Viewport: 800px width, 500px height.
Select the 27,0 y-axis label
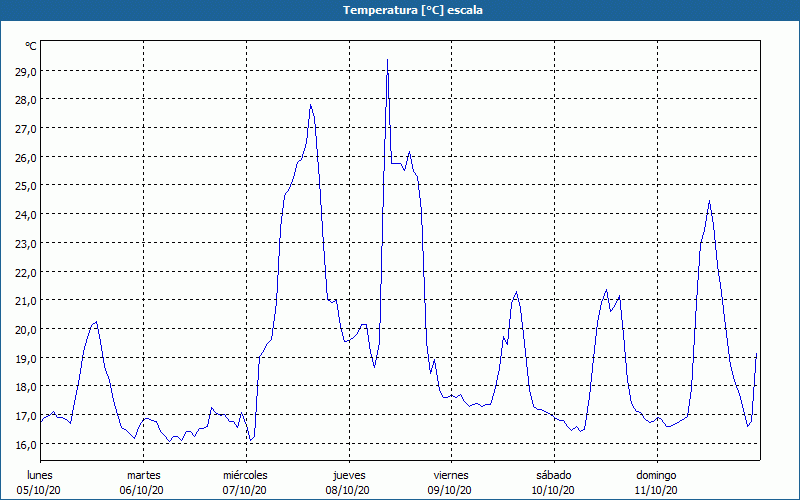coord(26,129)
